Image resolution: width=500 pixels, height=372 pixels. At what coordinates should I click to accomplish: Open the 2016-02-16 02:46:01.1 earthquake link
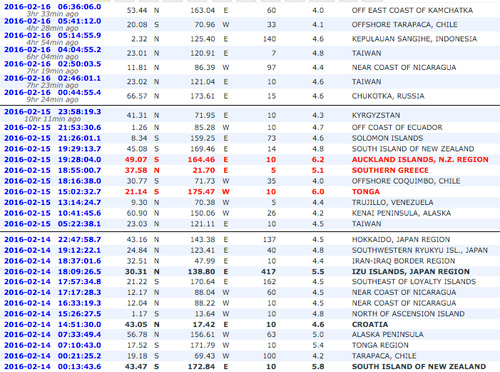point(53,78)
